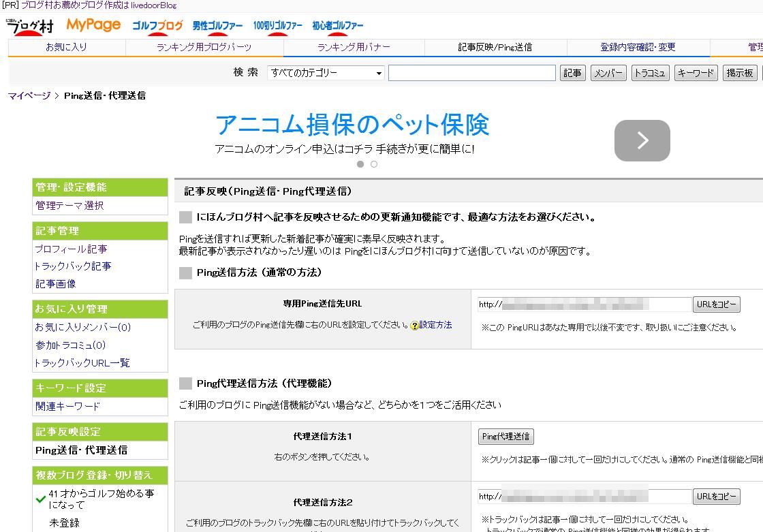This screenshot has width=763, height=532.
Task: Open アニコム損保のペット保険 ad headline
Action: 352,125
